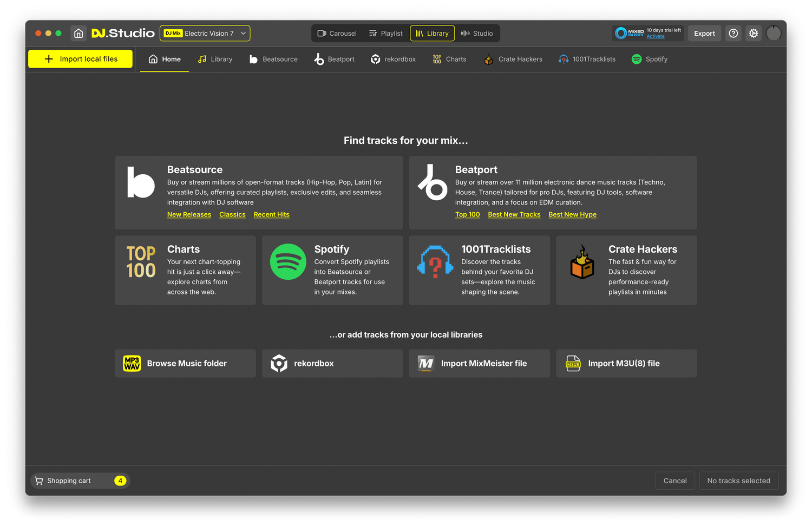Open the Beatport tab
The height and width of the screenshot is (526, 812).
[x=334, y=60]
